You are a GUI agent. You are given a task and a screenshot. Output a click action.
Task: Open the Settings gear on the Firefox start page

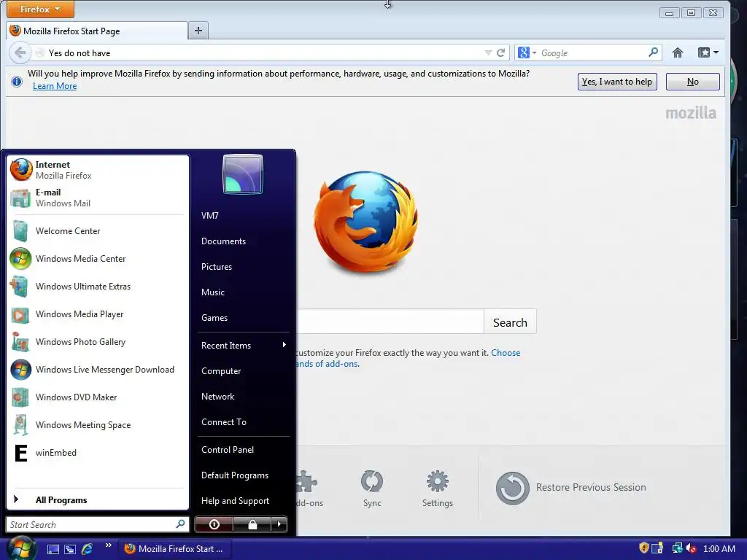click(x=438, y=489)
